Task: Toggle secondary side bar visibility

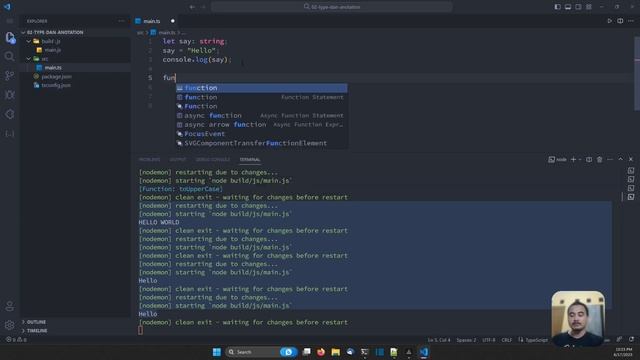Action: 578,7
